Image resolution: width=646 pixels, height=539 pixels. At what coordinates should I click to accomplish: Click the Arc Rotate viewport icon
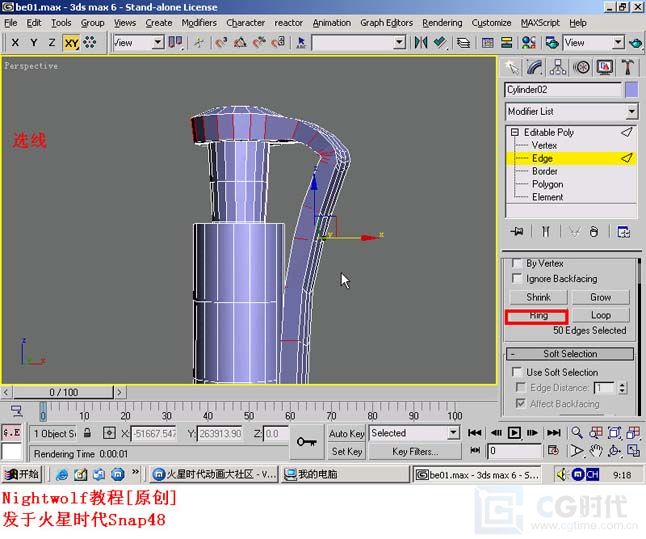[x=614, y=451]
